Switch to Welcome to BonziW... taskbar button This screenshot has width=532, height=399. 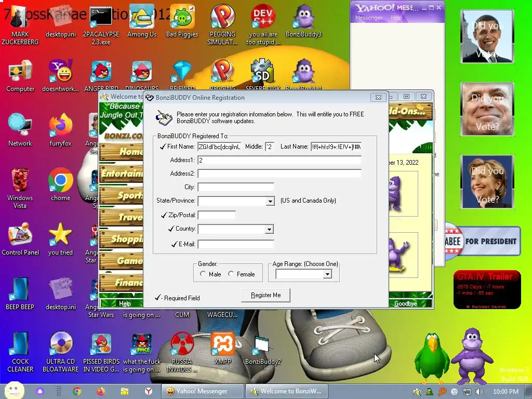pos(286,391)
